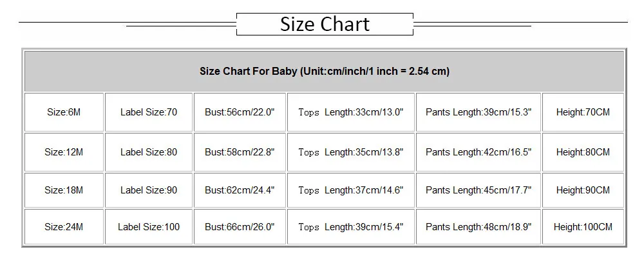Select Pants Length:48cm/18.9" cell
This screenshot has height=256, width=644.
click(478, 227)
